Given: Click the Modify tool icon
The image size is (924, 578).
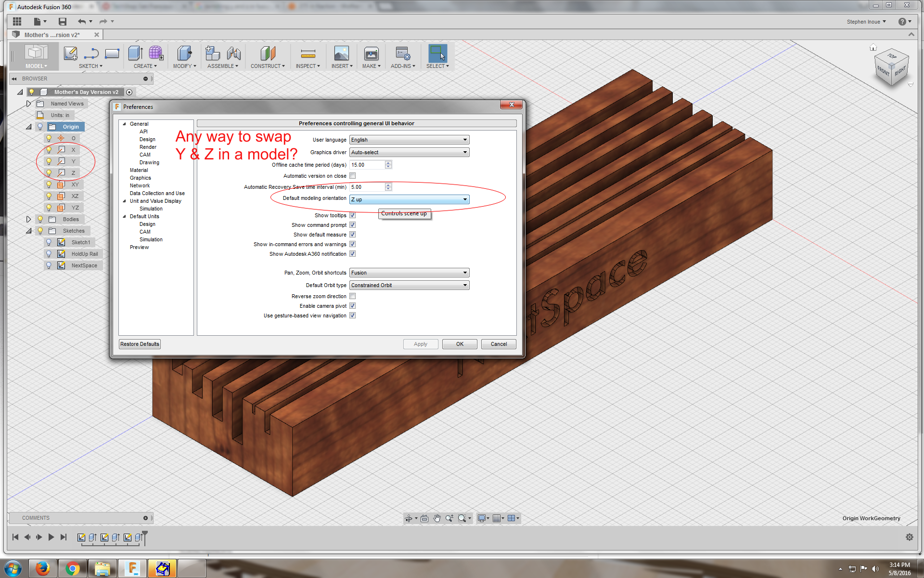Looking at the screenshot, I should coord(183,54).
